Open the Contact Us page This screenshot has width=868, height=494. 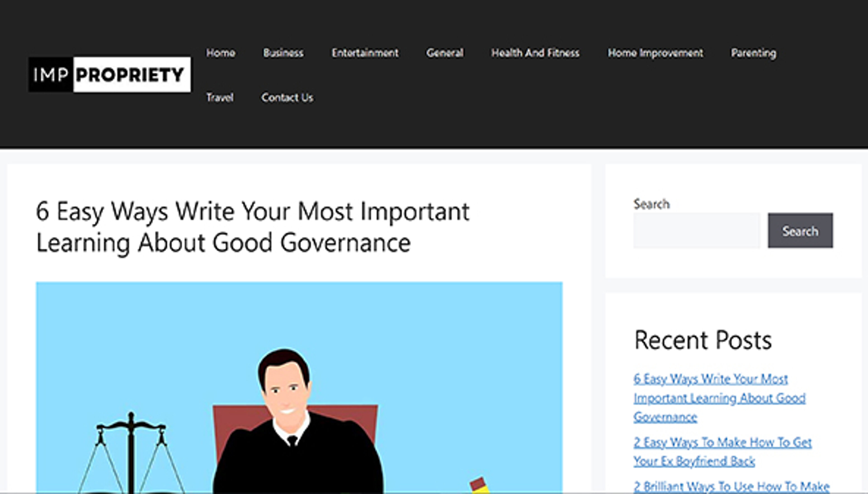point(287,98)
